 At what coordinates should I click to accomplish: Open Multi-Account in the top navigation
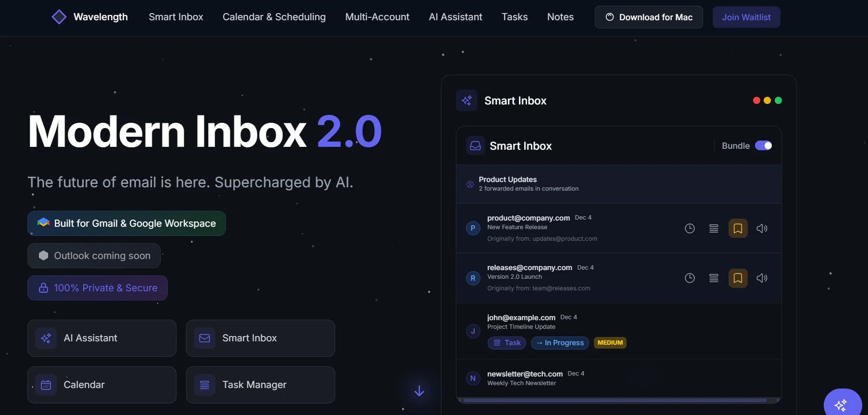click(x=377, y=17)
